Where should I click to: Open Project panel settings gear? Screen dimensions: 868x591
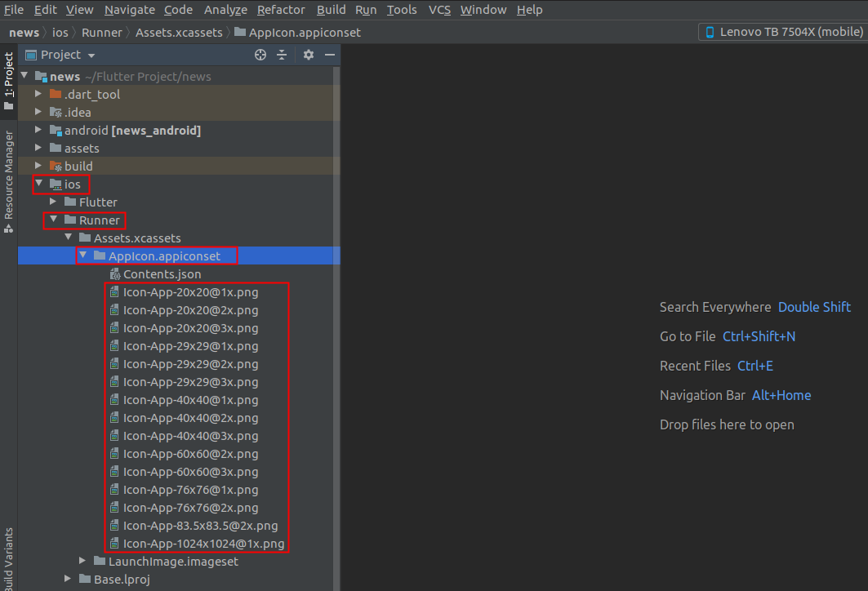(309, 55)
